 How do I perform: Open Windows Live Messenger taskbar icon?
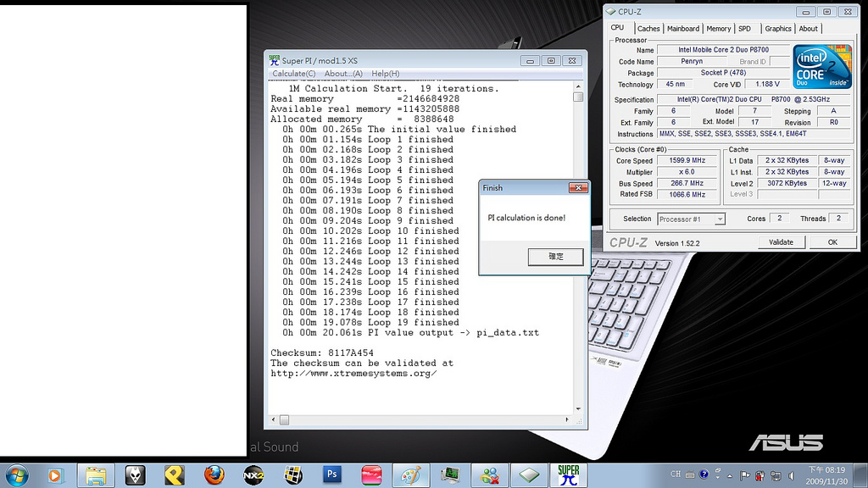tap(490, 475)
